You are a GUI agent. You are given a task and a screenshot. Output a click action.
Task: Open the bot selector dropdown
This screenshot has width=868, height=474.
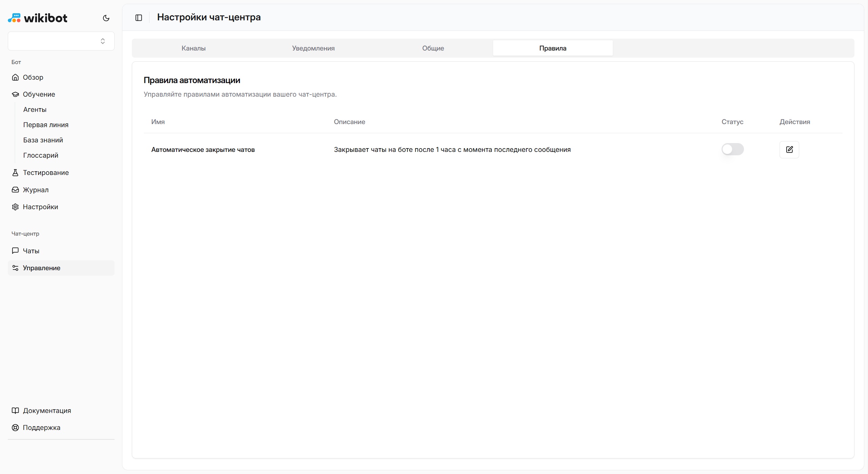pos(61,41)
